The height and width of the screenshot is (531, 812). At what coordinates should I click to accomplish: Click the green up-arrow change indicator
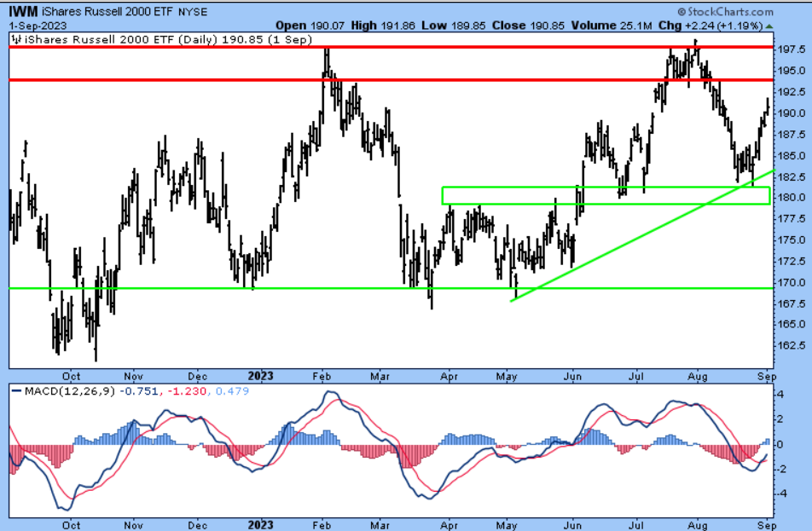[x=769, y=26]
